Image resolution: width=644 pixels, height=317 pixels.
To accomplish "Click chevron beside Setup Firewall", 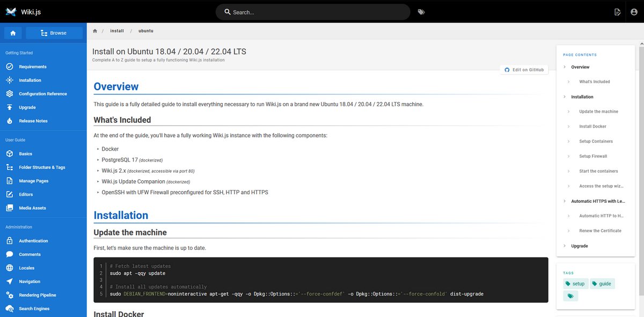I will pyautogui.click(x=569, y=156).
